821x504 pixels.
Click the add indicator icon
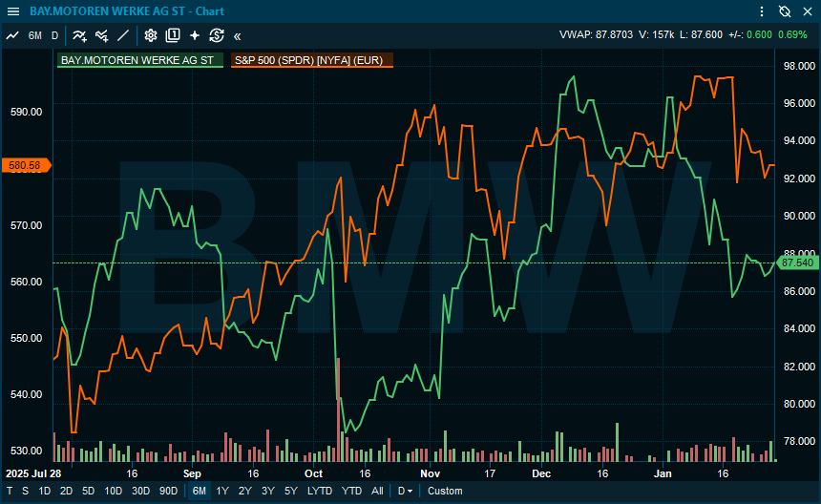tap(80, 35)
